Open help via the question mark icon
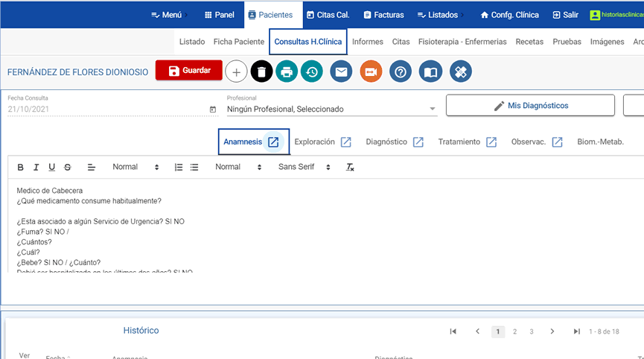644x359 pixels. [x=401, y=72]
